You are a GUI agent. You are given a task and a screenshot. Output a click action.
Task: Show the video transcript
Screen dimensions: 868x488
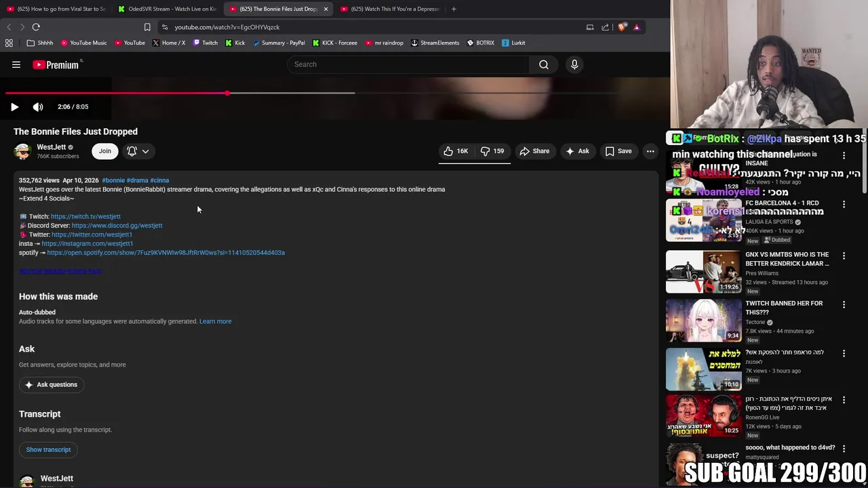point(48,449)
